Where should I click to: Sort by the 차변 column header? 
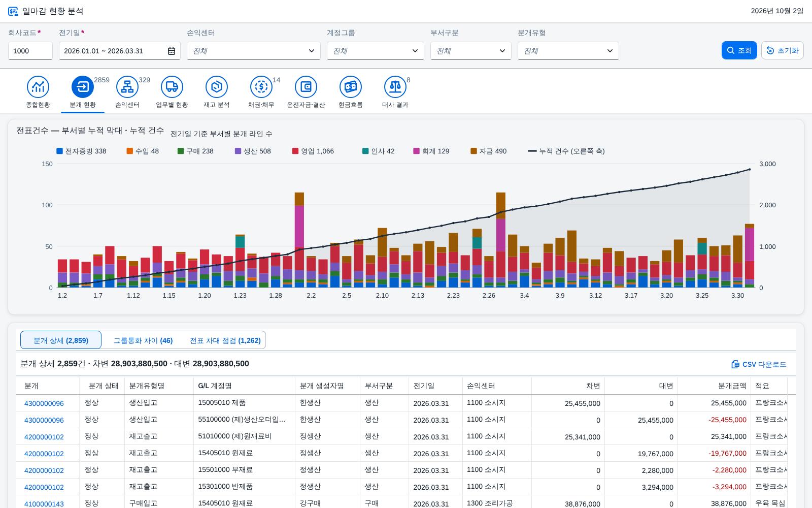(x=568, y=386)
